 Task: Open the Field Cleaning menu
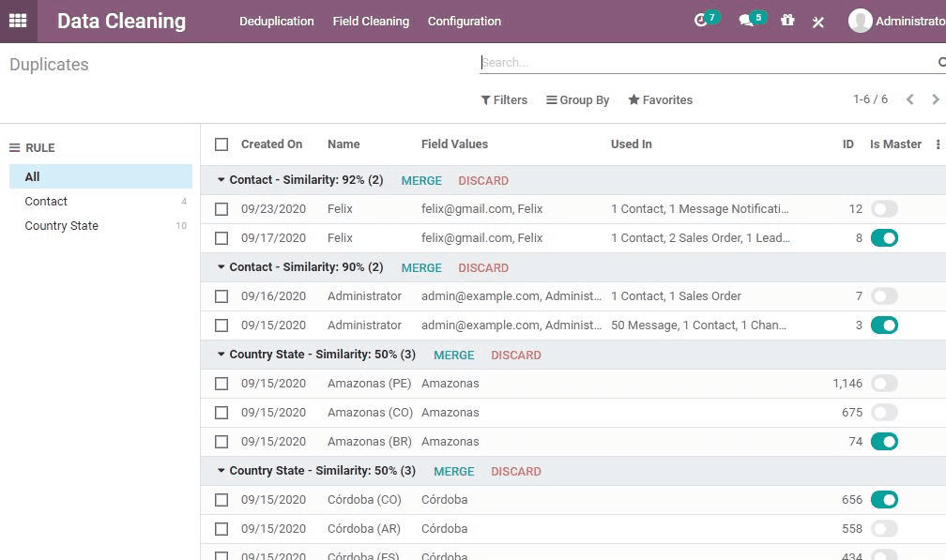371,21
